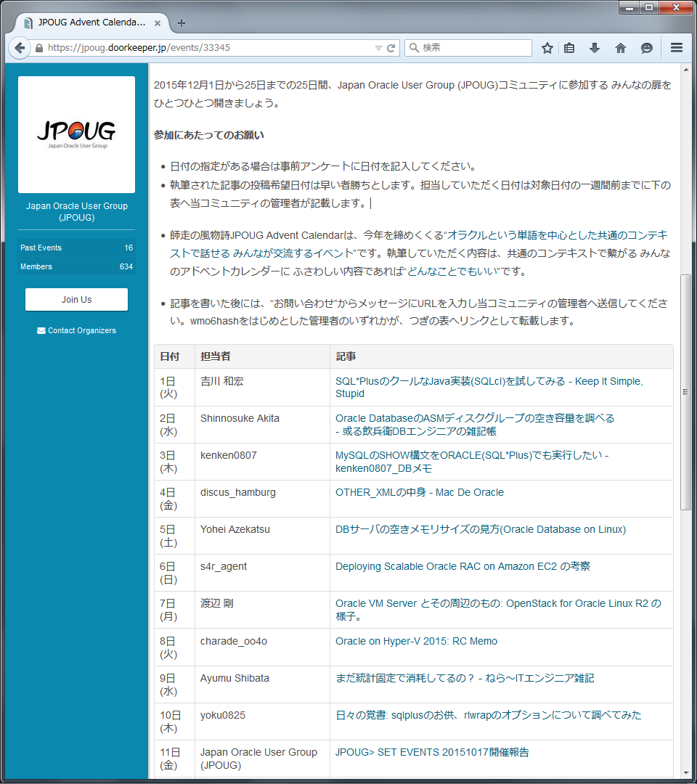
Task: Open the Oracle VM Server OpenStack article link
Action: pyautogui.click(x=498, y=610)
